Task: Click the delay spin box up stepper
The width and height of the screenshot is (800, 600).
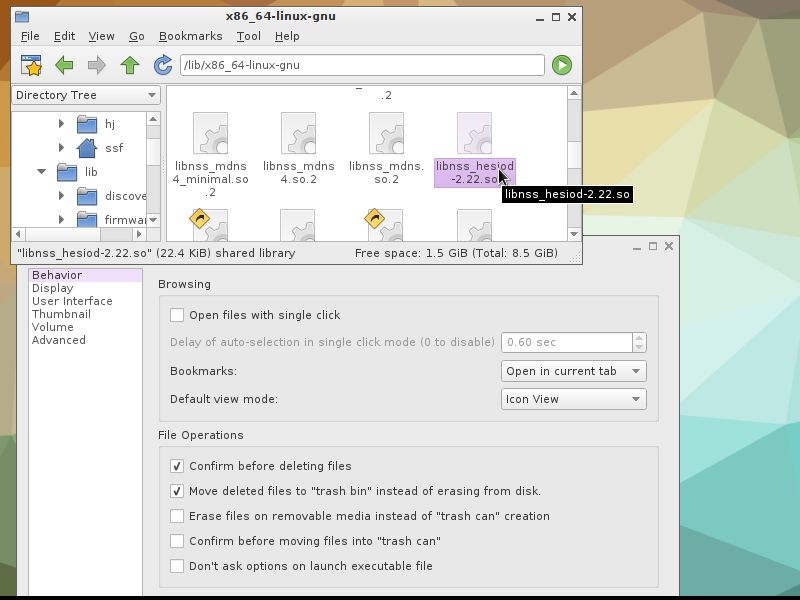Action: (639, 338)
